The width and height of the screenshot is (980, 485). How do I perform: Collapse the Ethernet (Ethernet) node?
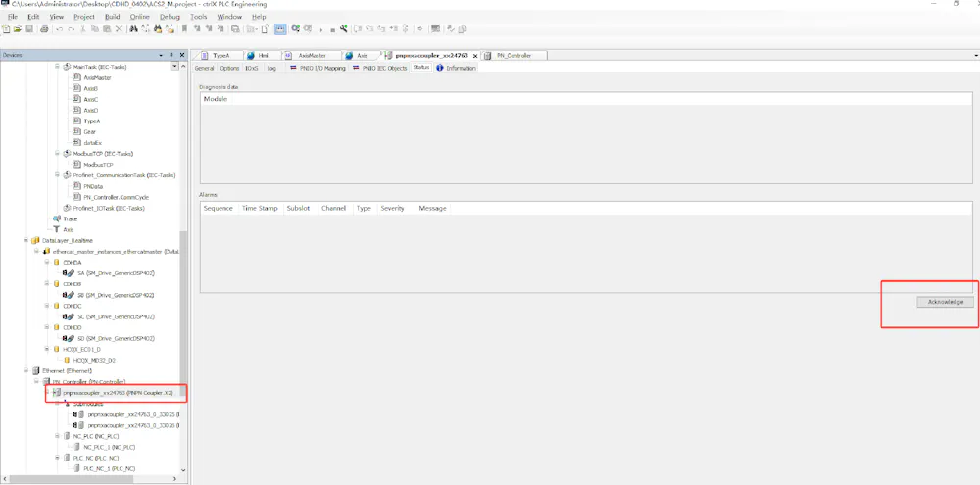[26, 370]
